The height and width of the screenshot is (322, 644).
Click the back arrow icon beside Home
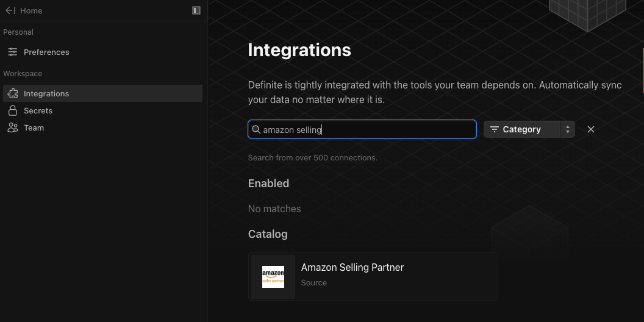[x=10, y=11]
